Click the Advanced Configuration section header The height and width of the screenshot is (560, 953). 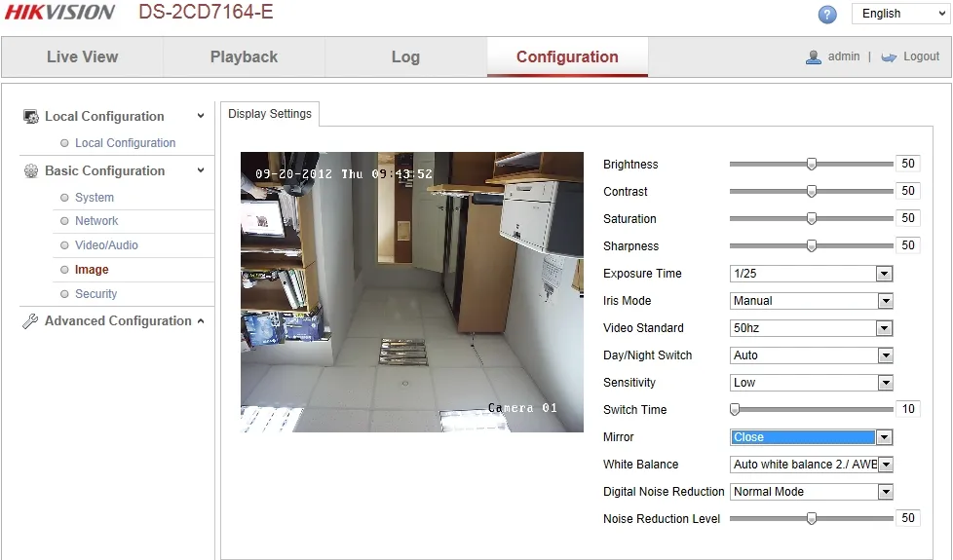pyautogui.click(x=117, y=320)
